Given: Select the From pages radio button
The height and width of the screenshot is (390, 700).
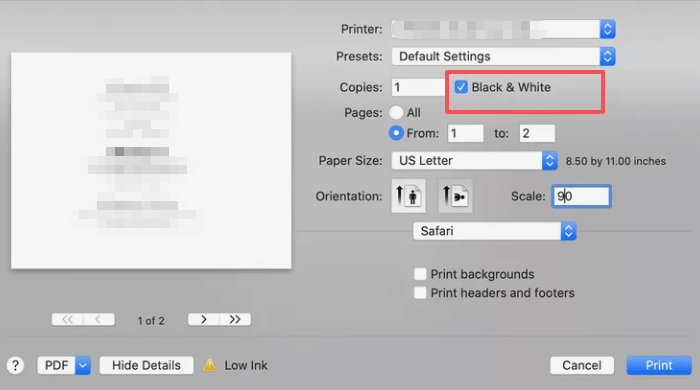Looking at the screenshot, I should 396,133.
